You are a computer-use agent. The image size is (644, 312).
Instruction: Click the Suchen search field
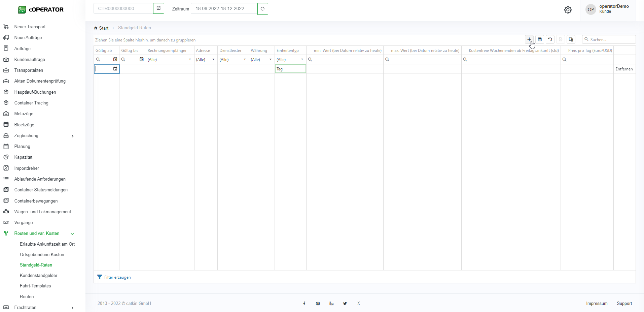click(x=611, y=39)
